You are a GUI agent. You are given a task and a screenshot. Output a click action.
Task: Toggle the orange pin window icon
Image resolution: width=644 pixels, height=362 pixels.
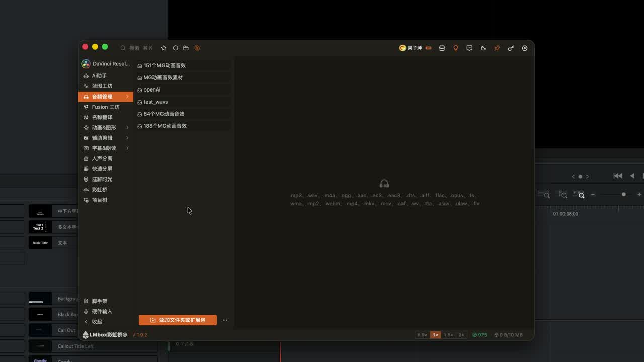click(497, 48)
